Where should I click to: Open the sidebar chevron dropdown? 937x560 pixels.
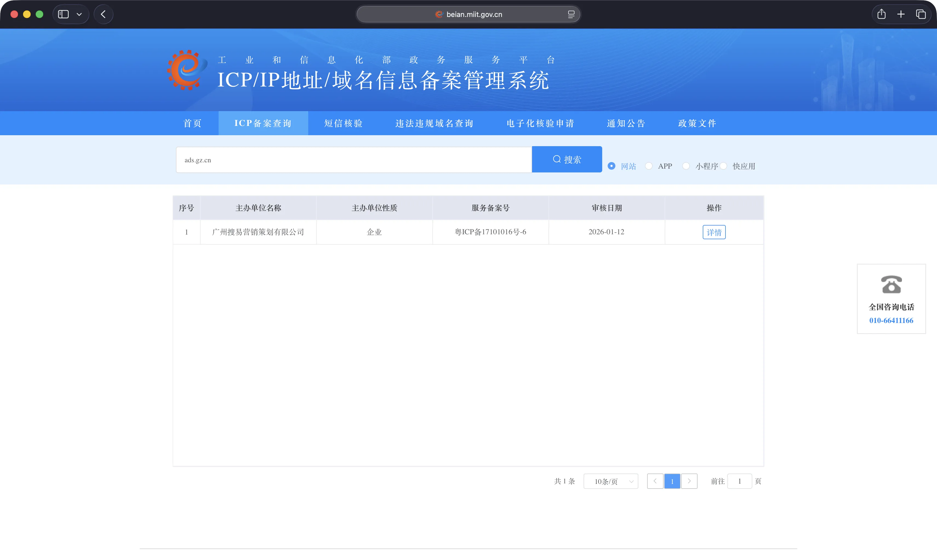[79, 14]
